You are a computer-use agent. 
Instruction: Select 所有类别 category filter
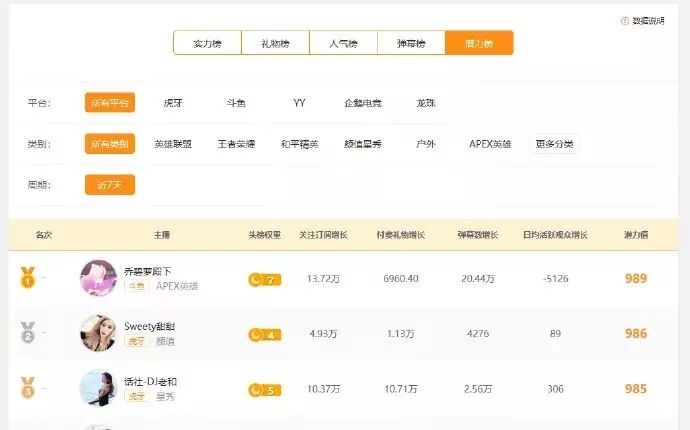[x=110, y=144]
